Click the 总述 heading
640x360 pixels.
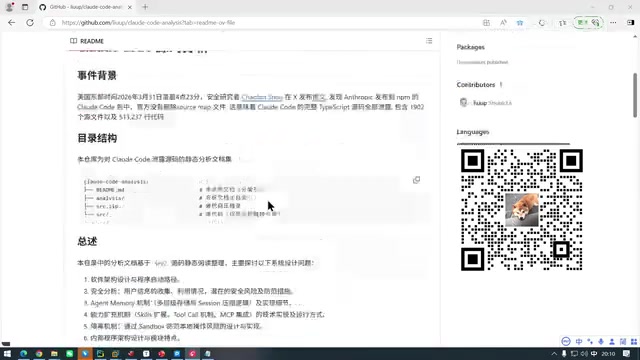[87, 242]
